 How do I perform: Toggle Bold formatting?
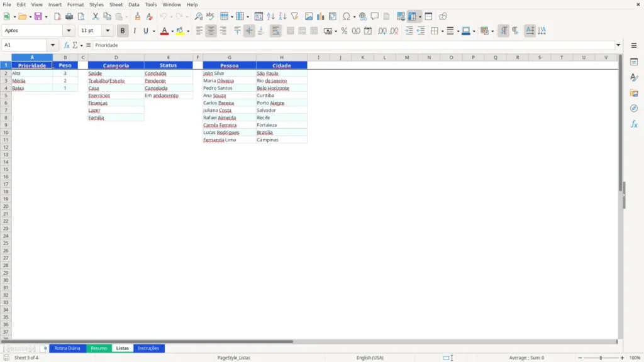click(x=123, y=31)
